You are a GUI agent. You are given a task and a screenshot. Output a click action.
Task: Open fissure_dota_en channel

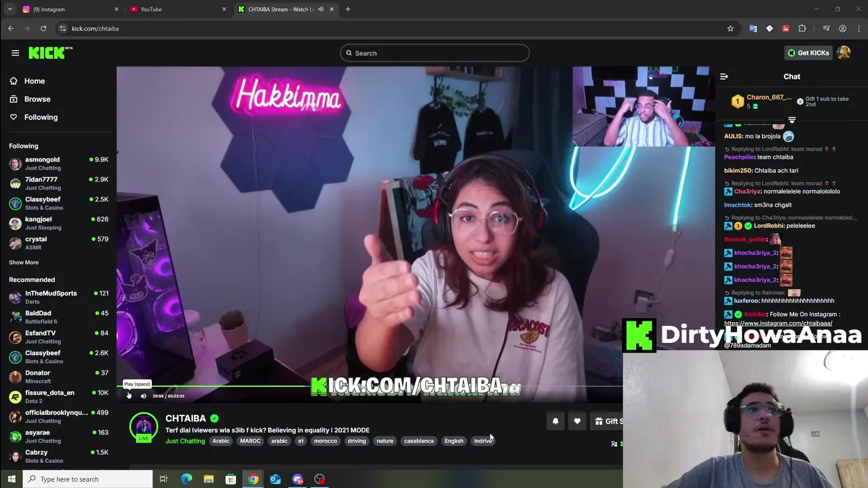pyautogui.click(x=58, y=396)
